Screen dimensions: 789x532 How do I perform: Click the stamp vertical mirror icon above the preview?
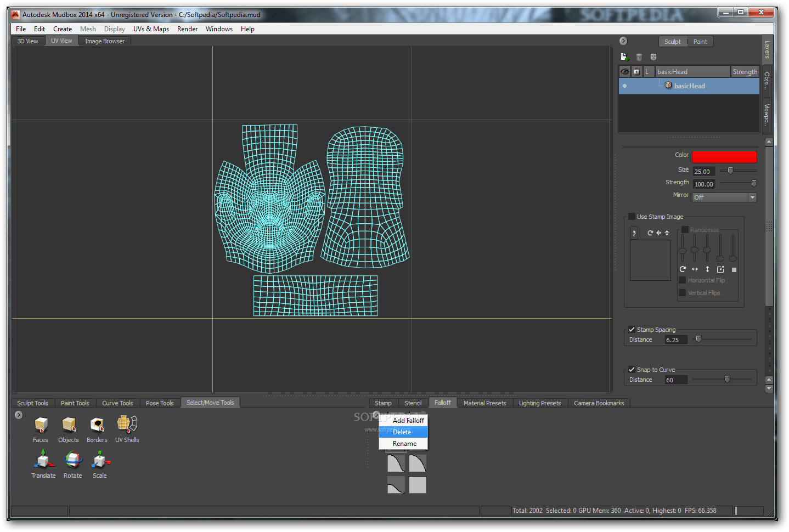[x=667, y=233]
